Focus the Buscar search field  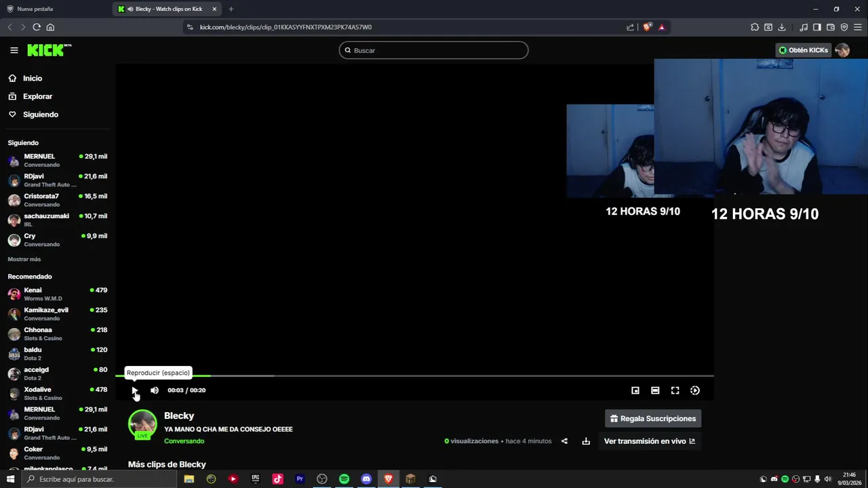433,50
